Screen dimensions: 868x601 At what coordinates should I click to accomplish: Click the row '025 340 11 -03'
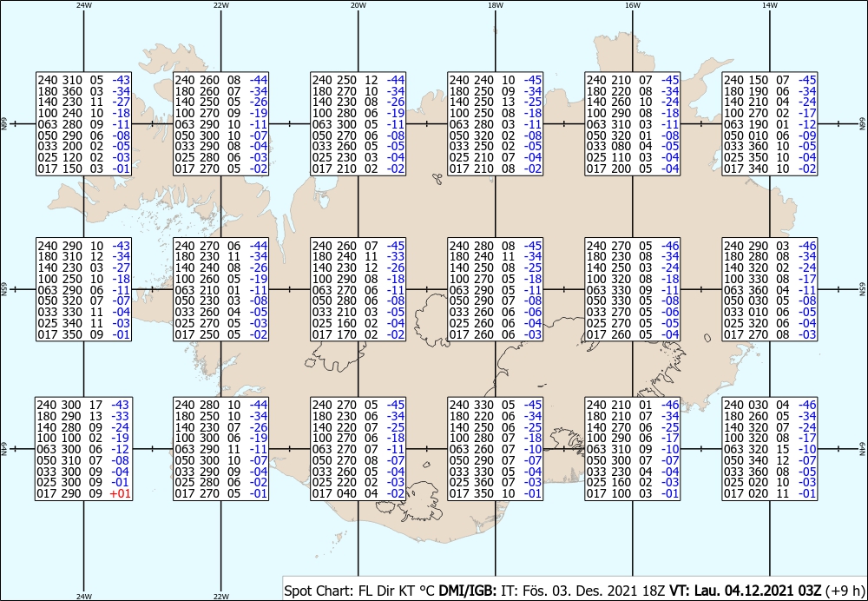click(x=83, y=323)
